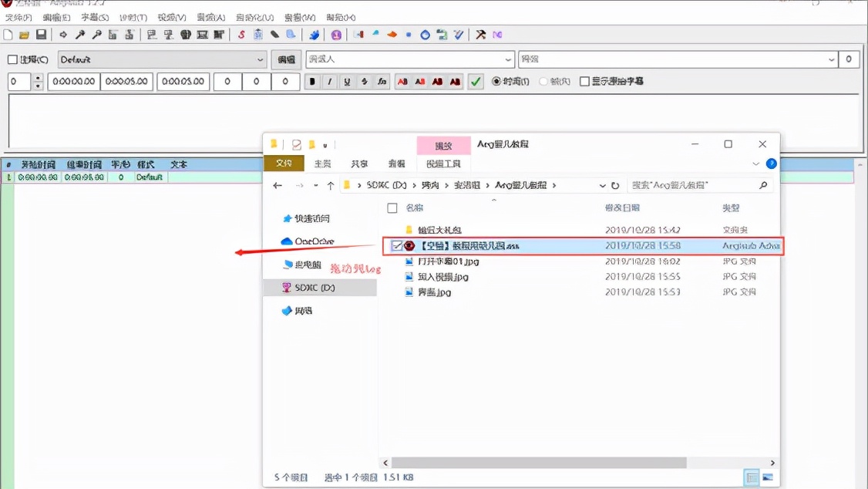Expand breadcrumb chevron after SDXC (D:)
Screen dimensions: 868x489
pyautogui.click(x=414, y=186)
